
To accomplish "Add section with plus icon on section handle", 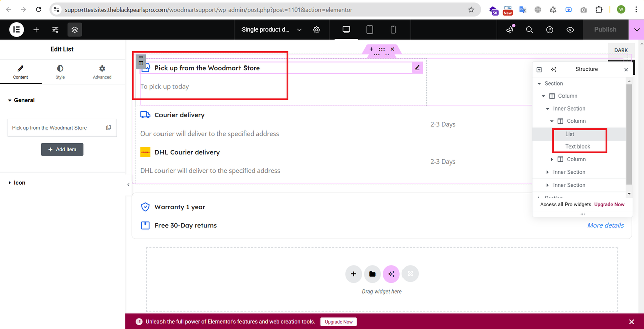I will (x=371, y=49).
